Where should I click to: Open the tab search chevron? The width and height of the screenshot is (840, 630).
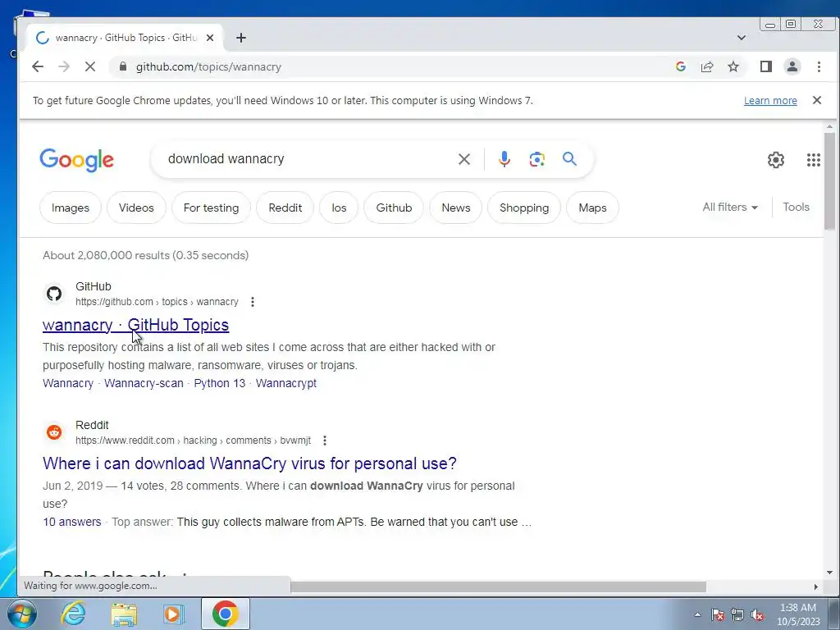742,38
